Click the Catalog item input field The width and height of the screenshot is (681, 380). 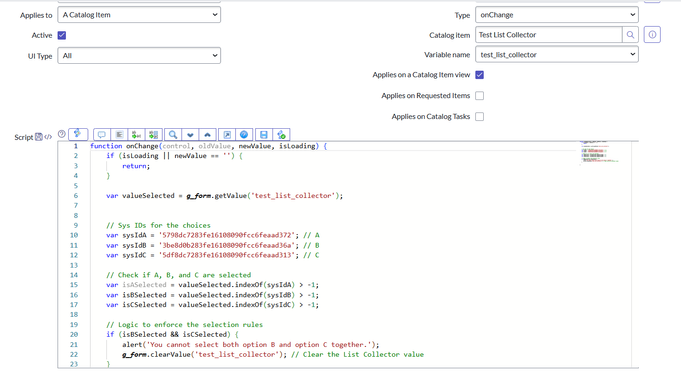[x=549, y=35]
